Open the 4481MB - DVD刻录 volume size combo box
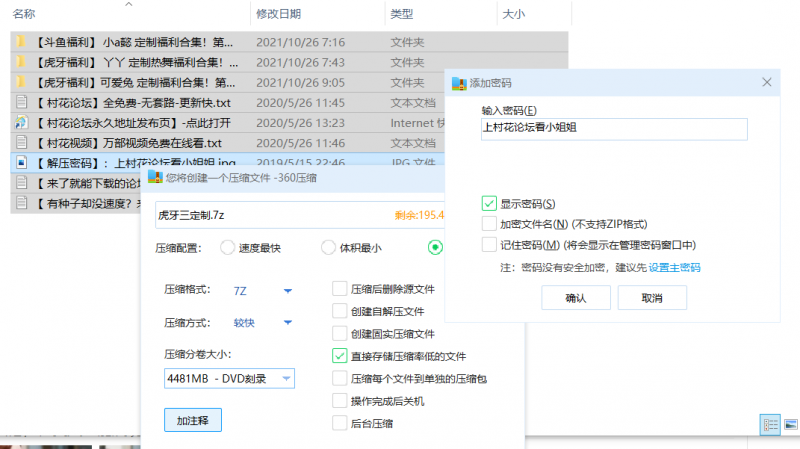 pyautogui.click(x=228, y=378)
